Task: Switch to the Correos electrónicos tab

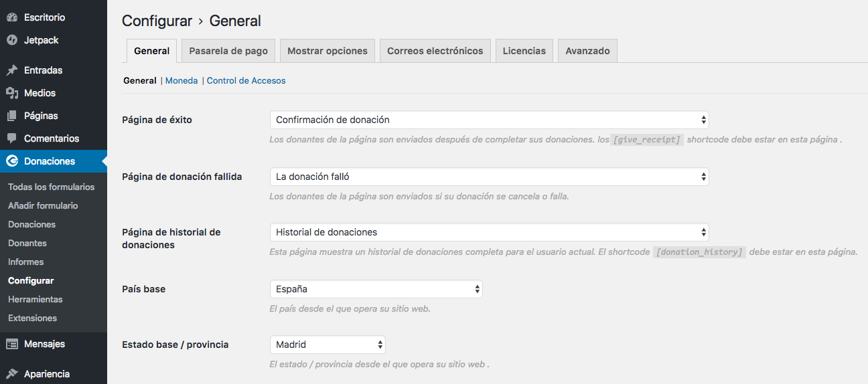Action: (435, 51)
